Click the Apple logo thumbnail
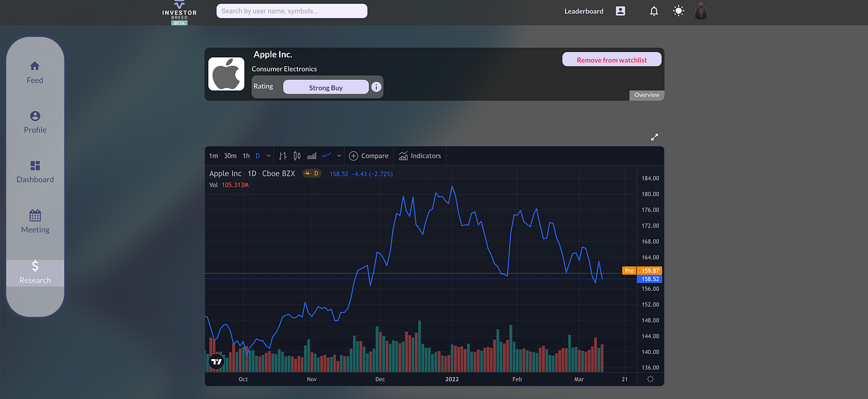The width and height of the screenshot is (868, 399). [227, 74]
